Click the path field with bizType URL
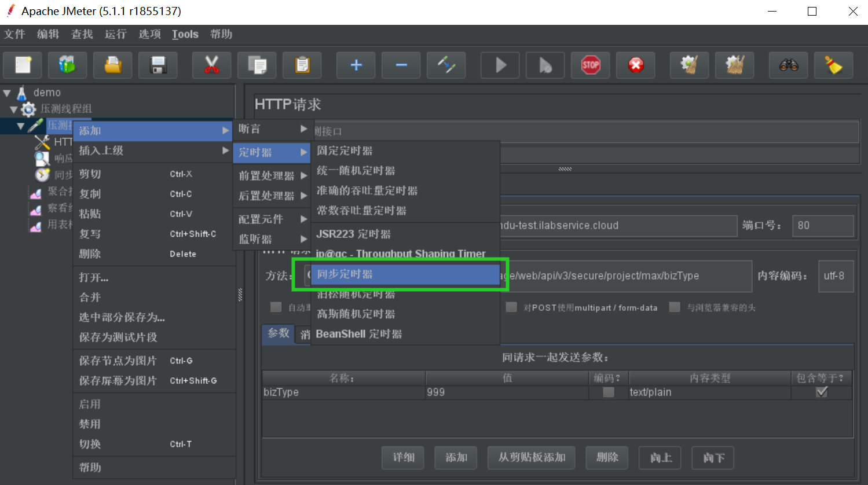 tap(625, 275)
